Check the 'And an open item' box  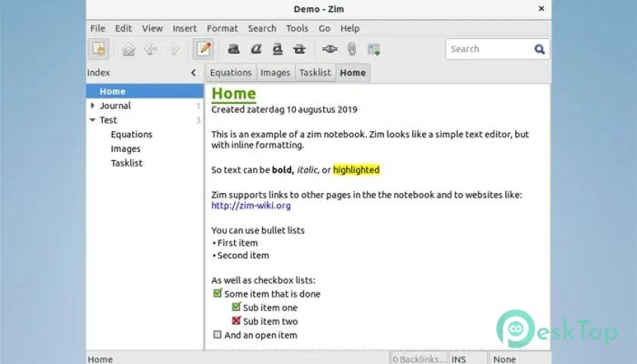click(x=217, y=334)
